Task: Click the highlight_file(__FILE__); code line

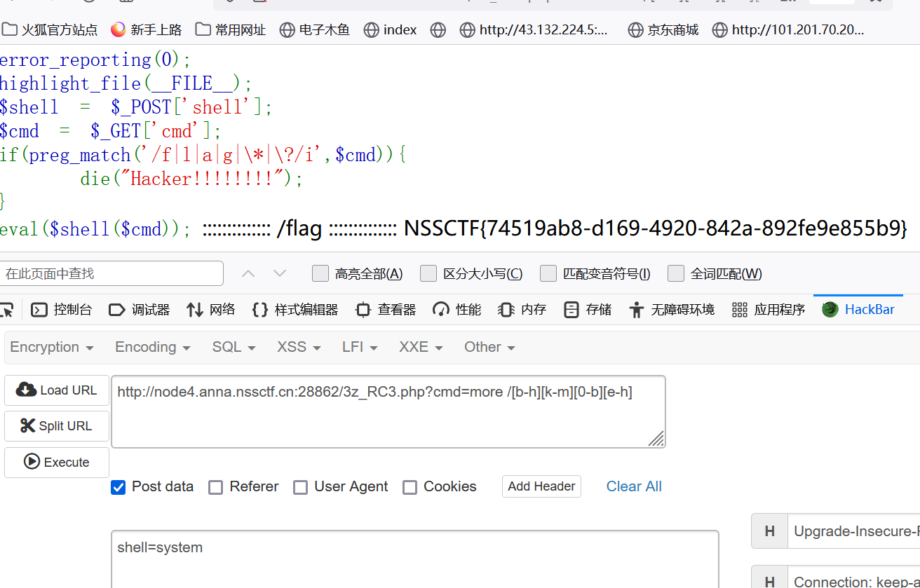Action: (126, 83)
